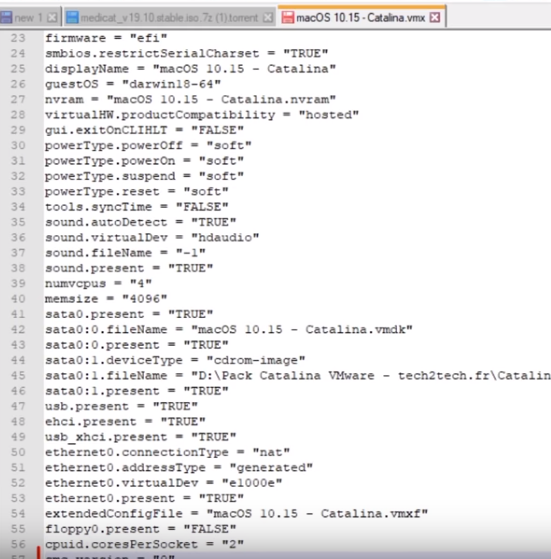Click the save-state icon on 'new 1' tab
The height and width of the screenshot is (559, 551).
click(x=6, y=17)
